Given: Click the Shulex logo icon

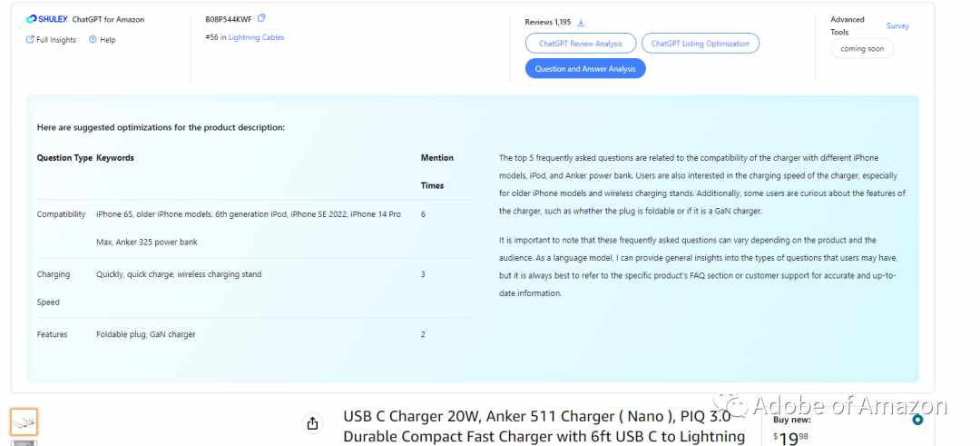Looking at the screenshot, I should tap(31, 19).
